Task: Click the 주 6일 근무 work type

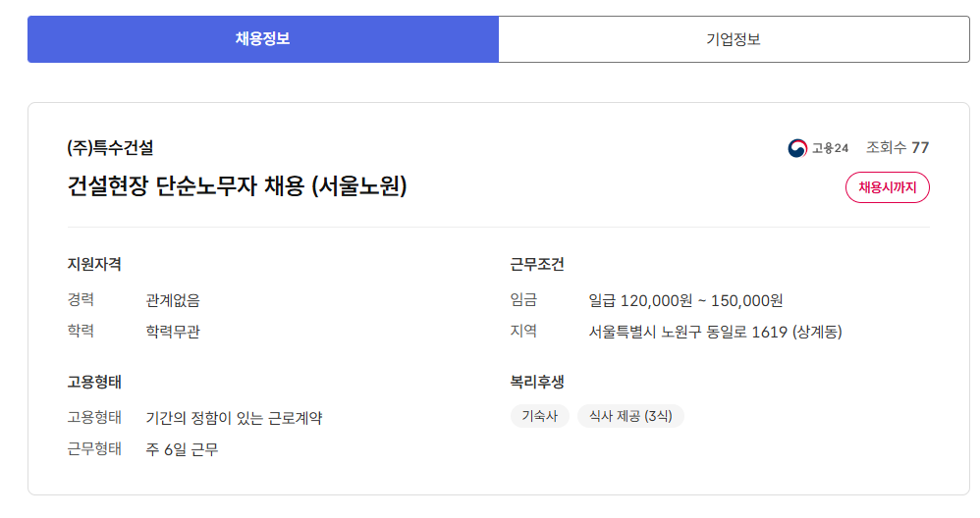Action: pyautogui.click(x=182, y=449)
